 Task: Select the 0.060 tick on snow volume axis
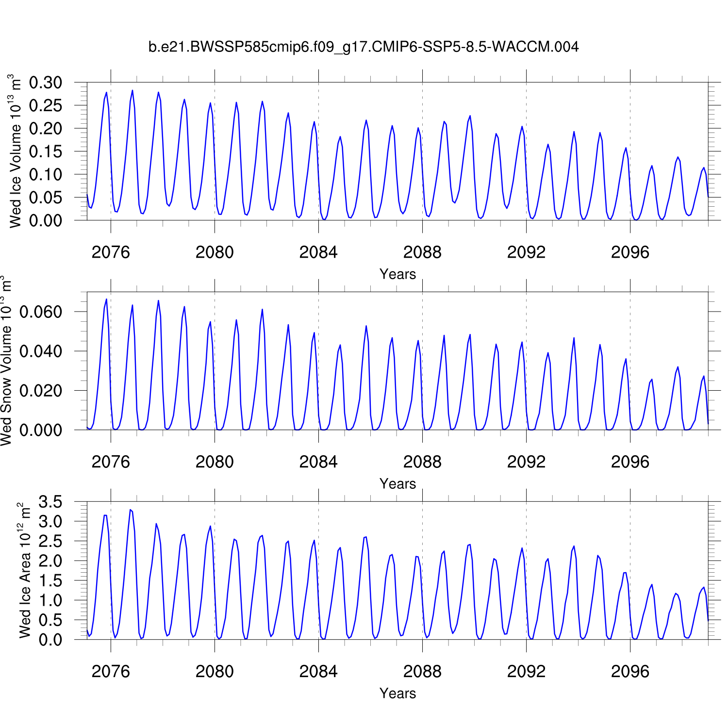click(x=41, y=312)
